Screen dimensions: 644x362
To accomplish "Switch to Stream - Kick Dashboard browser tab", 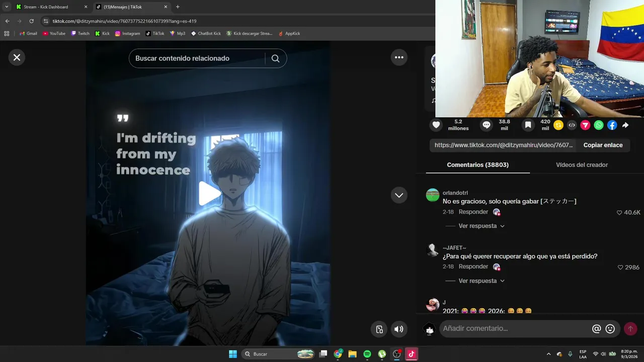I will 51,7.
